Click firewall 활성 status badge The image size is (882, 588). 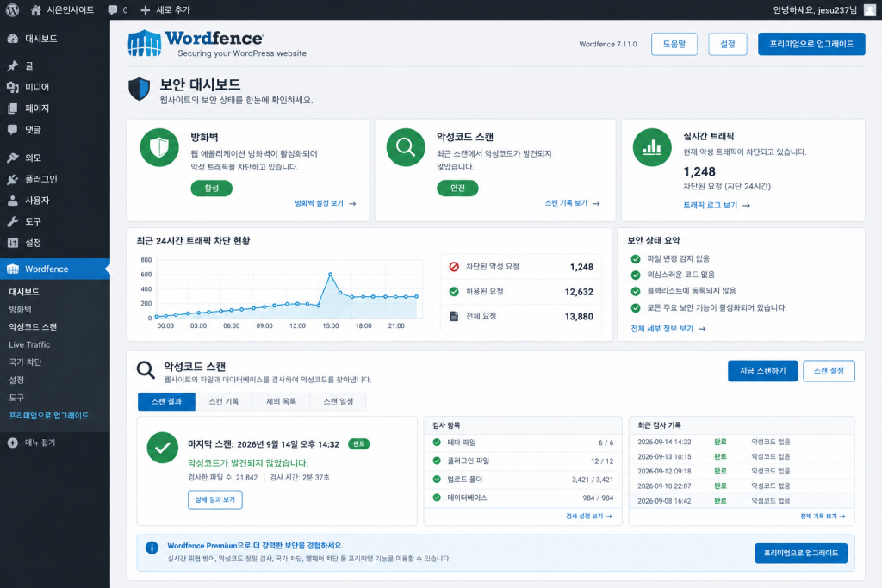(x=212, y=189)
